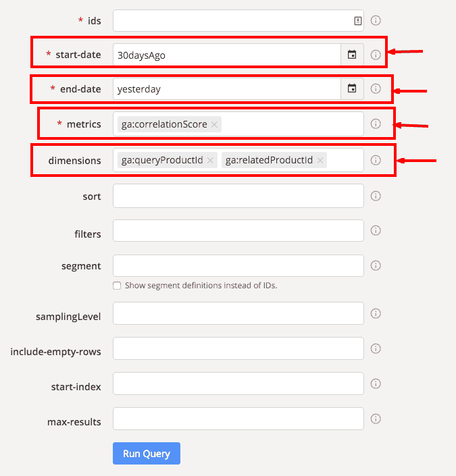
Task: Click the metrics field label
Action: coord(84,124)
